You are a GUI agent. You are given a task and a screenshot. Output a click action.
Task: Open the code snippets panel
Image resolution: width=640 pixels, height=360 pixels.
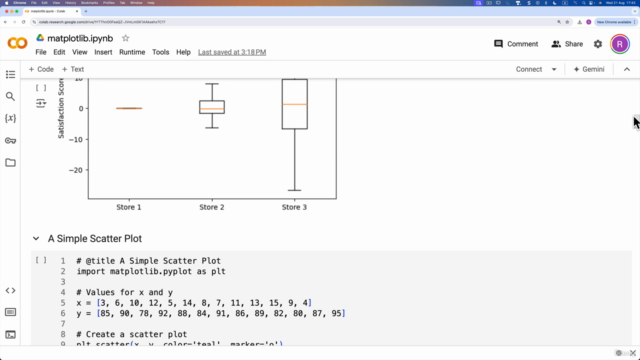pos(11,291)
